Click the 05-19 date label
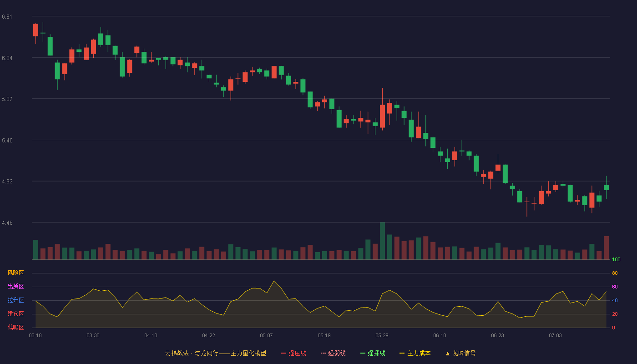637x364 pixels. pyautogui.click(x=324, y=335)
